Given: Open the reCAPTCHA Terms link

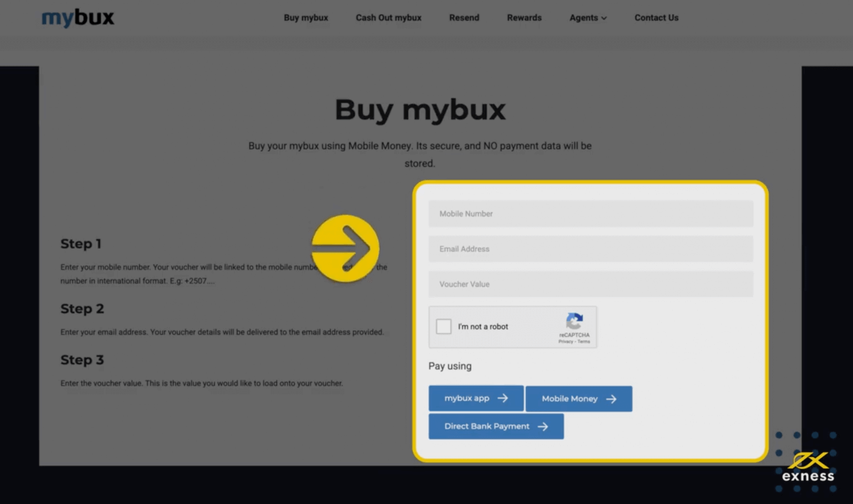Looking at the screenshot, I should point(584,342).
